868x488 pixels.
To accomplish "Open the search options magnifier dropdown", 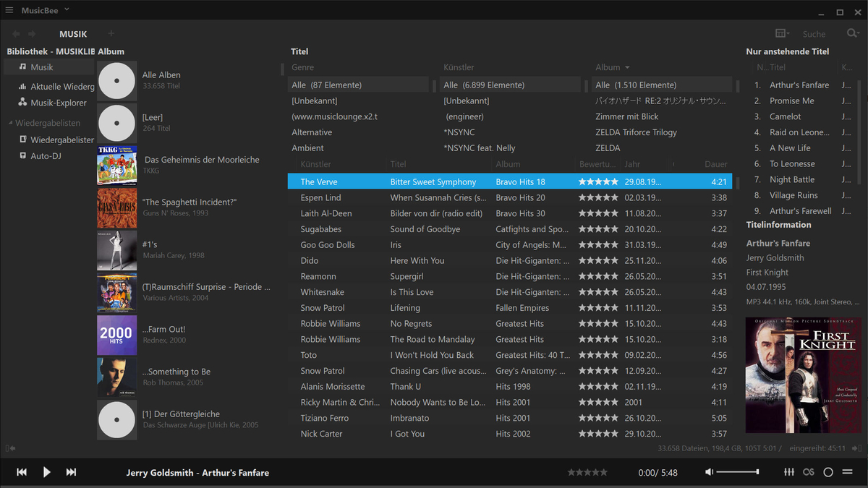I will tap(853, 33).
